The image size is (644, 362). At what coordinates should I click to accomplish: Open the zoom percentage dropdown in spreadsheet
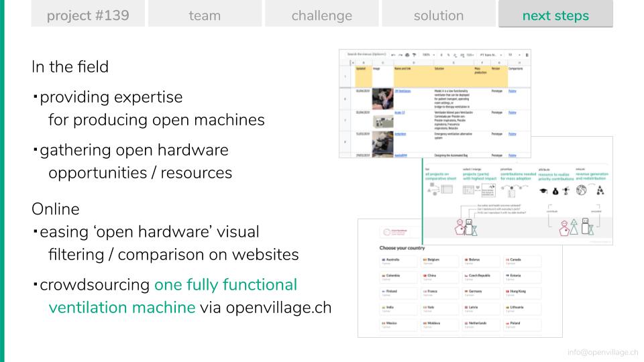tap(429, 54)
